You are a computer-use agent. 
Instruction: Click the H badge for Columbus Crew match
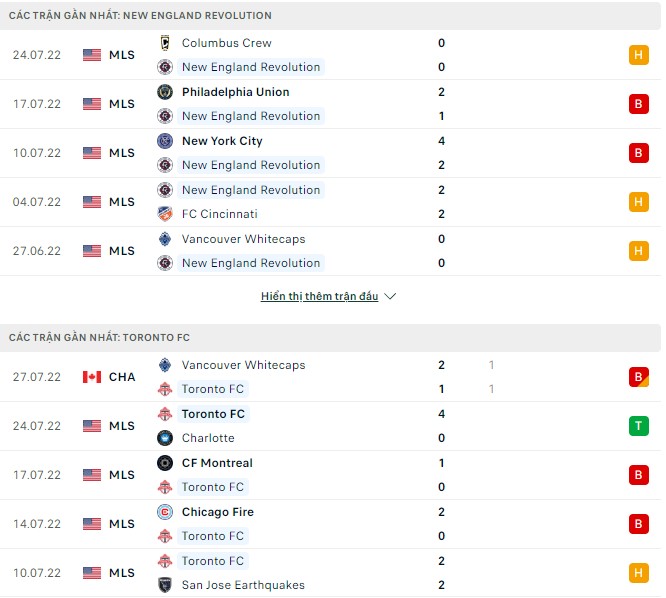pyautogui.click(x=638, y=55)
